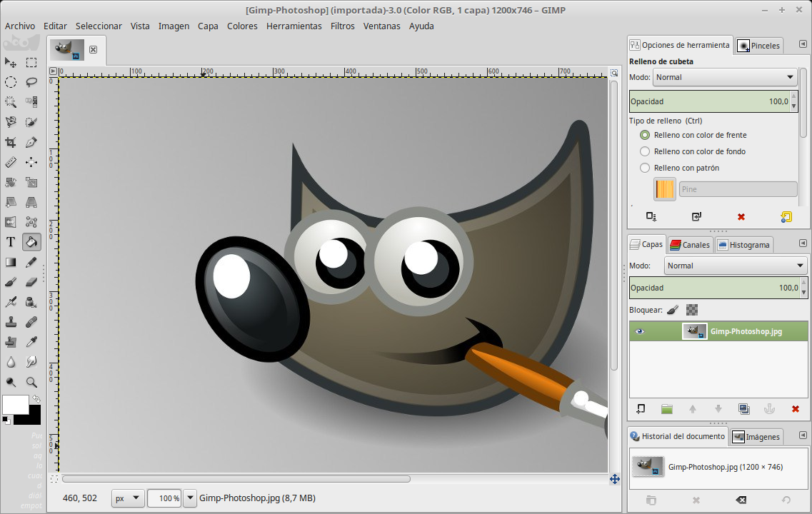Toggle lock alpha channel checkerboard icon
Viewport: 812px width, 514px height.
692,310
